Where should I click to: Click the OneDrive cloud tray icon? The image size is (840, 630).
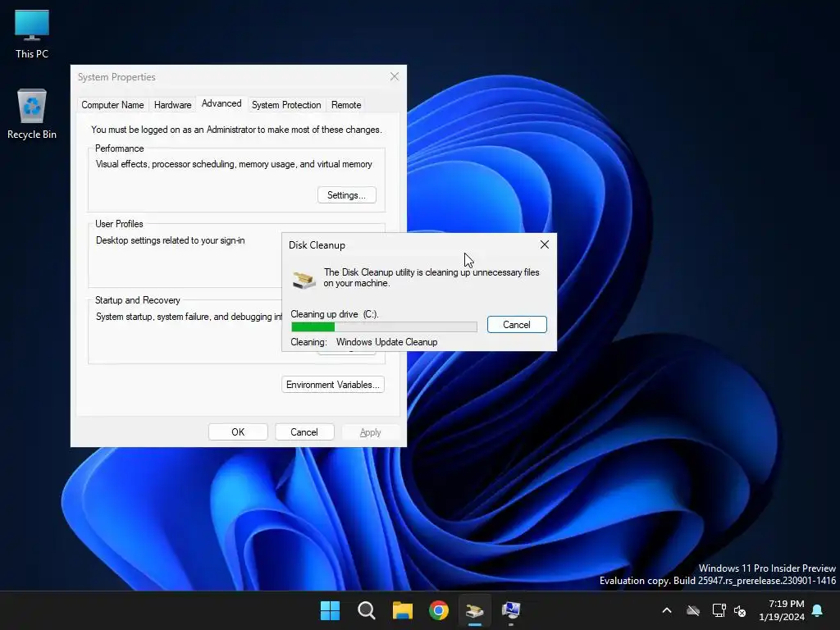click(693, 610)
